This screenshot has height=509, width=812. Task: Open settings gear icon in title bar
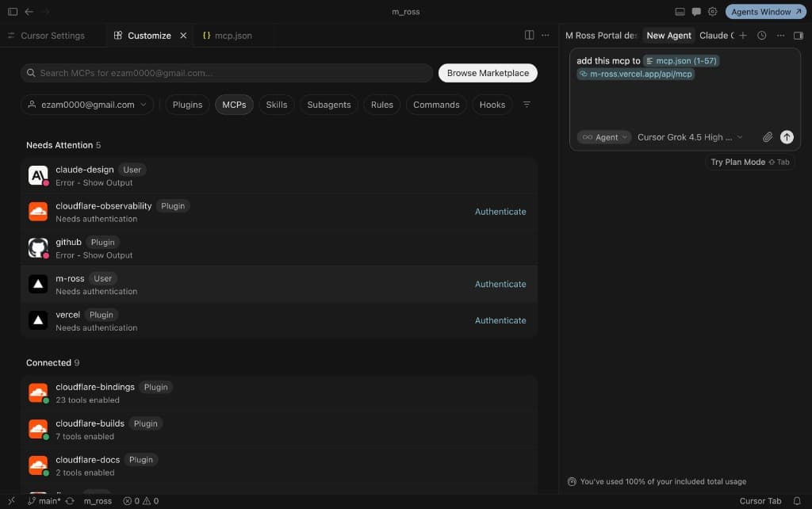tap(713, 11)
